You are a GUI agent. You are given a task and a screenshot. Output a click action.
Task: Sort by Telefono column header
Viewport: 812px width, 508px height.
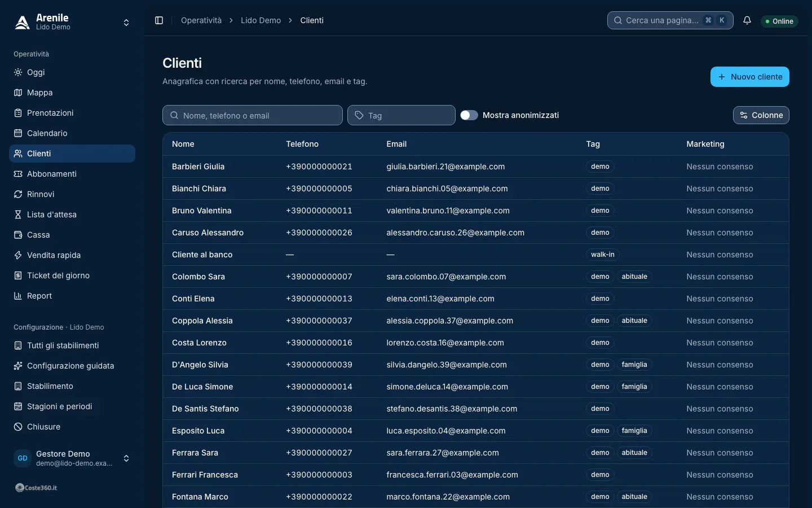pos(302,144)
